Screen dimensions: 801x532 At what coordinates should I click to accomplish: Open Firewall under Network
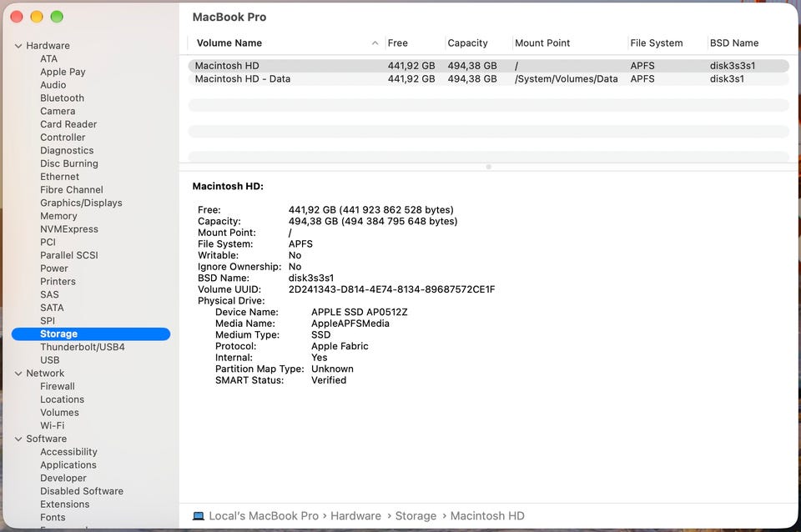pos(58,386)
